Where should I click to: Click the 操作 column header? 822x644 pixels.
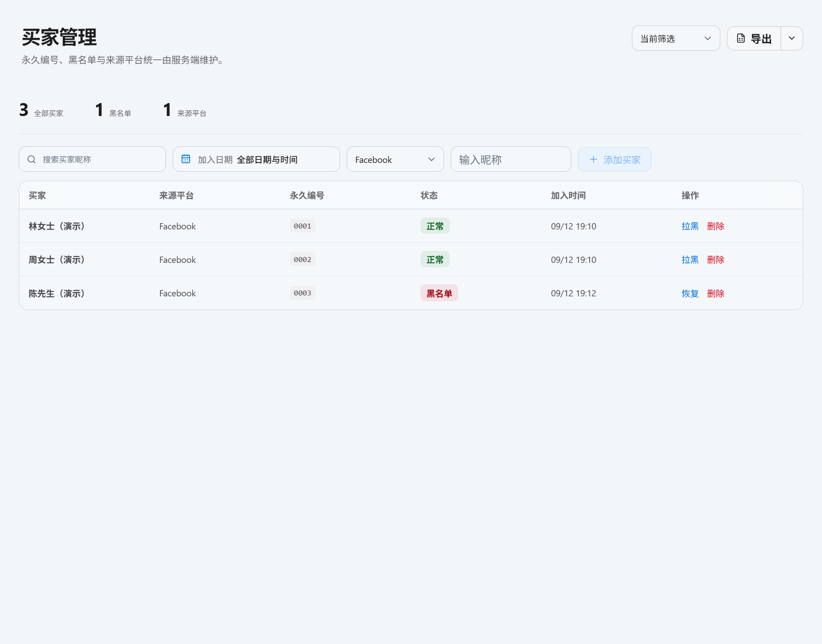(690, 195)
